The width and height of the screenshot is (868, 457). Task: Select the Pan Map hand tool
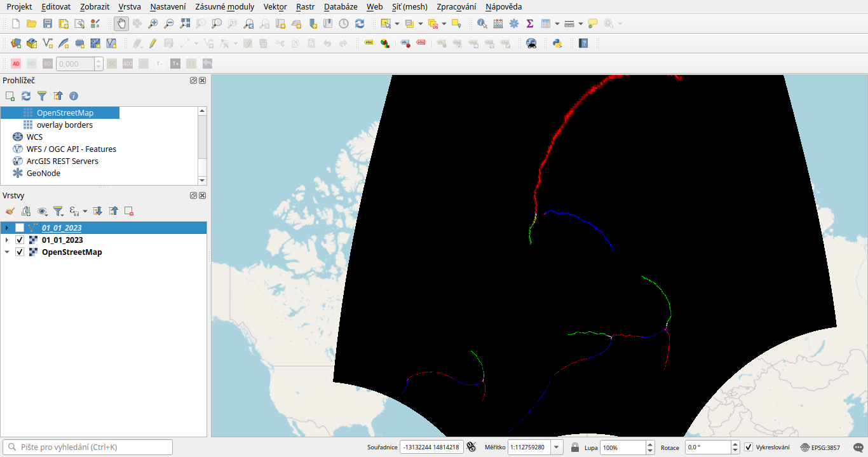121,24
